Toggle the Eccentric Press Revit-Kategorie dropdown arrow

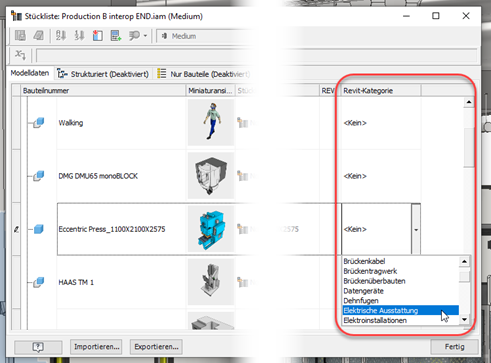point(416,229)
